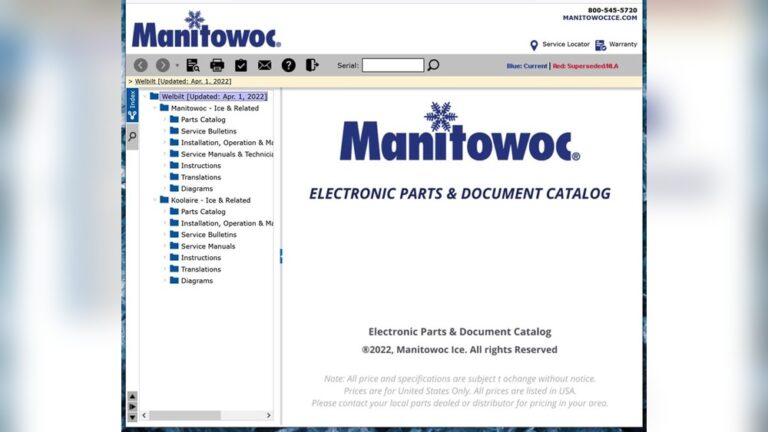The width and height of the screenshot is (768, 432).
Task: Expand Service Manuals & Technicia... node
Action: [x=165, y=154]
